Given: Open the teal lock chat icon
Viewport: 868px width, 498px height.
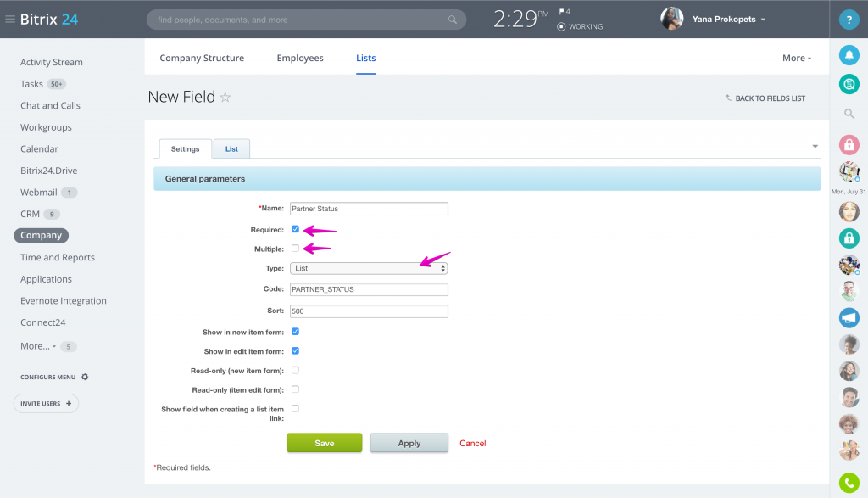Looking at the screenshot, I should [x=849, y=238].
